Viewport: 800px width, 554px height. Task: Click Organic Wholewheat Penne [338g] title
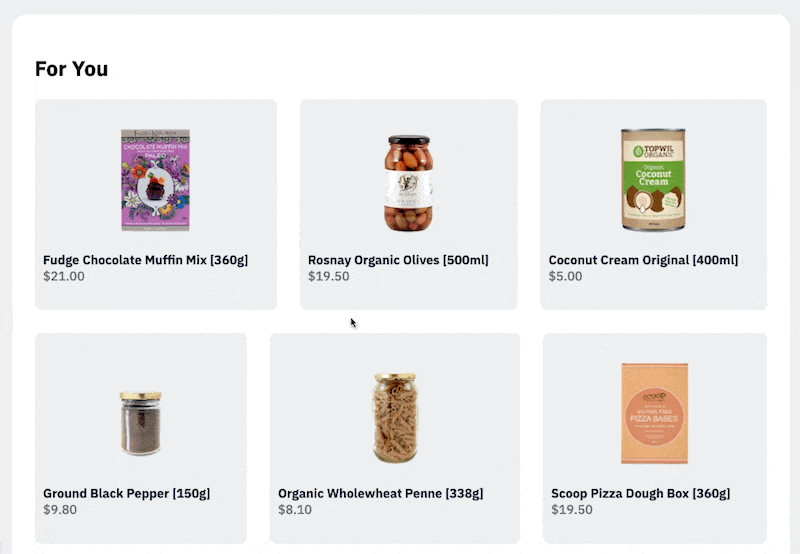(x=381, y=493)
